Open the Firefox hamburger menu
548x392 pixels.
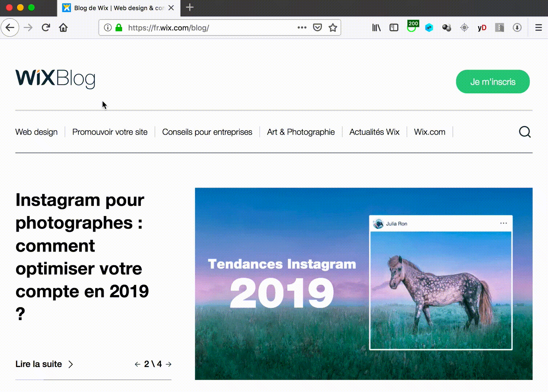(538, 27)
